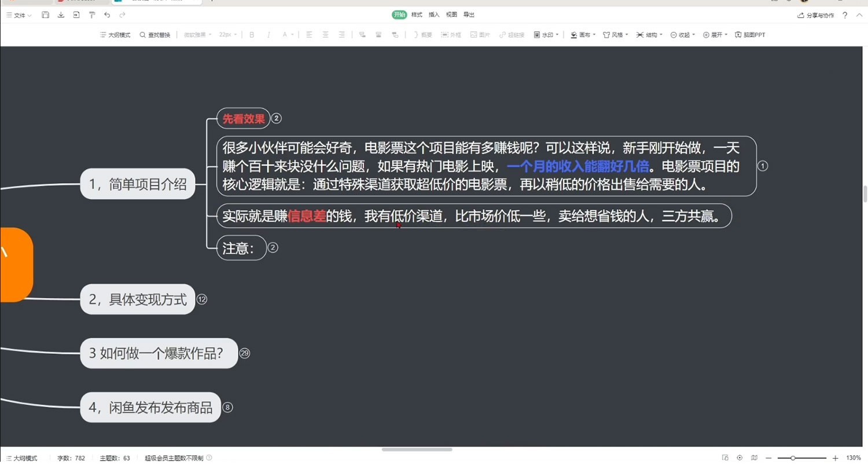Align text center
868x475 pixels.
(325, 35)
